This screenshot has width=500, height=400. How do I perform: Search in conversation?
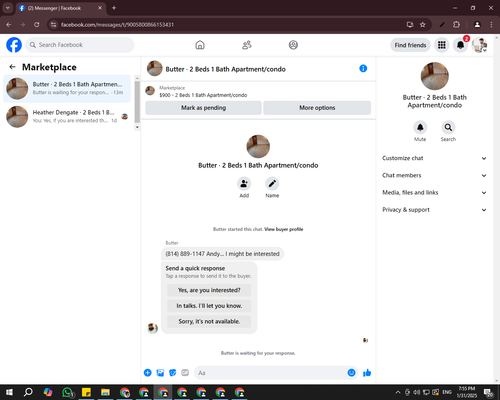pos(448,127)
